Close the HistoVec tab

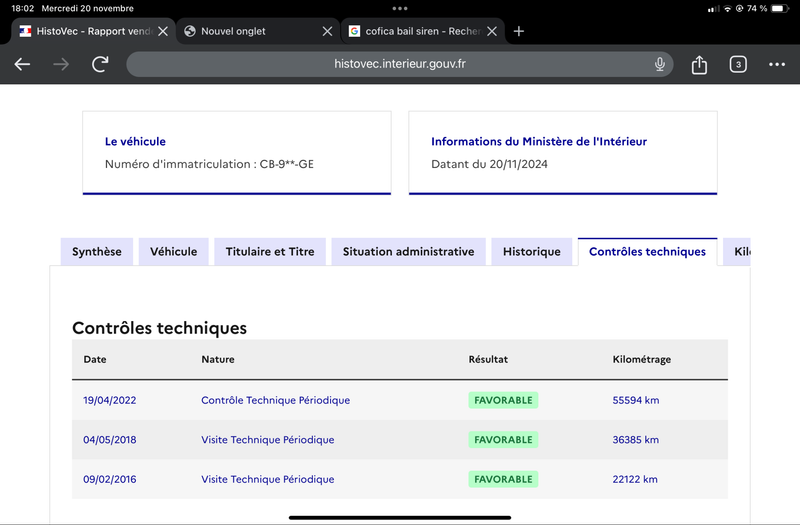pyautogui.click(x=163, y=31)
